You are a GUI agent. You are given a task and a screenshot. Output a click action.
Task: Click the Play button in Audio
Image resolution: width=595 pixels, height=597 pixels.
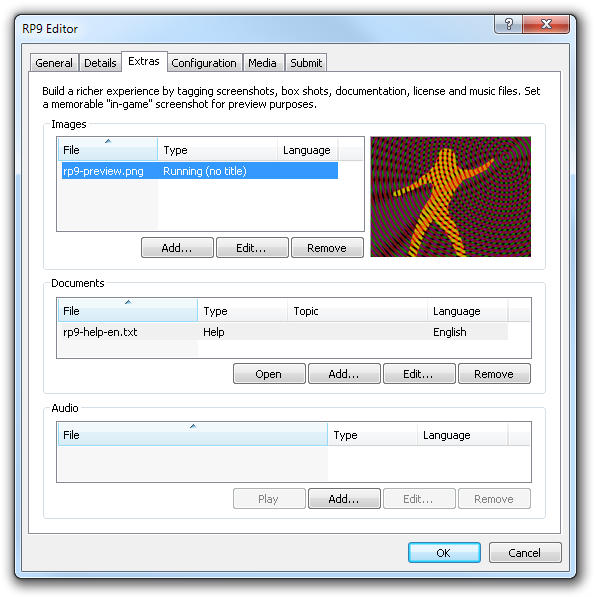(269, 499)
